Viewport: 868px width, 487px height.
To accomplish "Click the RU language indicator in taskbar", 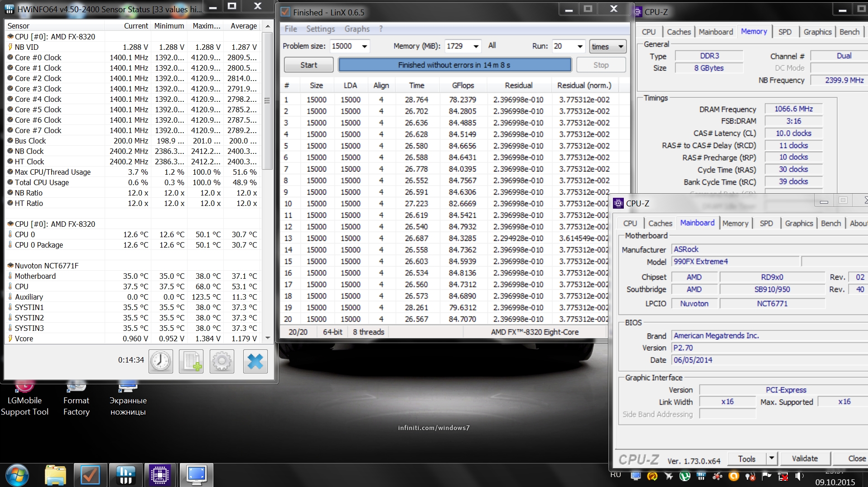I will click(616, 475).
